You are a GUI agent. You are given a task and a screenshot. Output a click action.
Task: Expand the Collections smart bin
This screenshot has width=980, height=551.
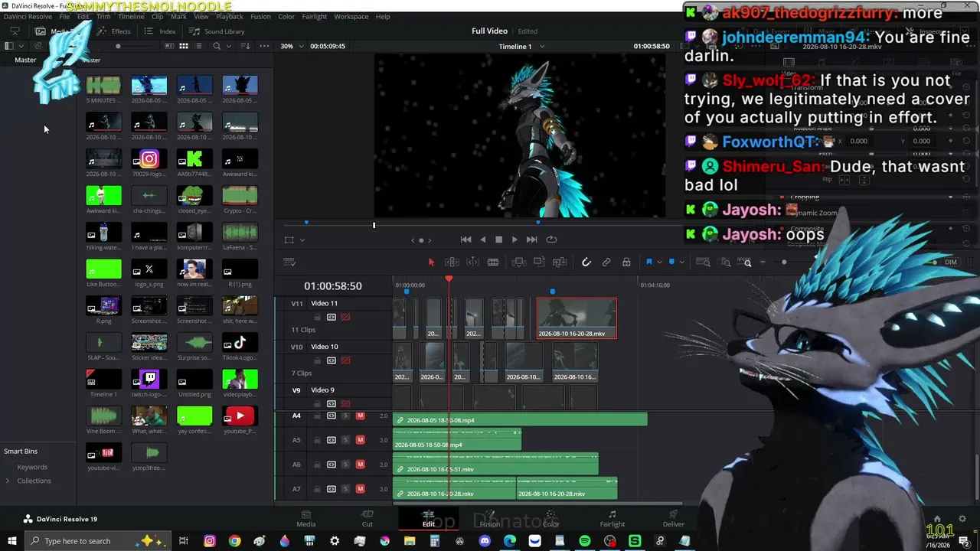click(8, 481)
